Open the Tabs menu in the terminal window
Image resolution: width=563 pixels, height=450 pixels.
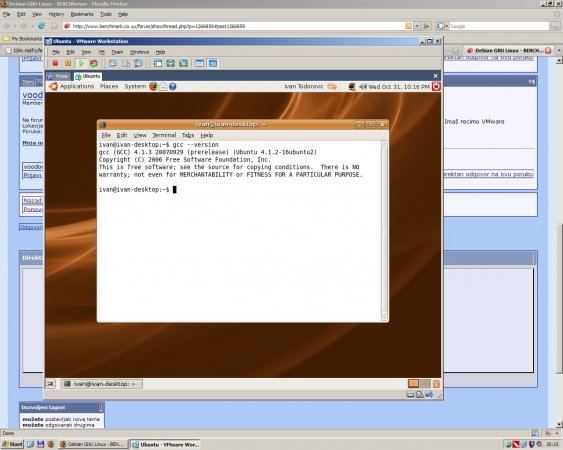[x=188, y=135]
